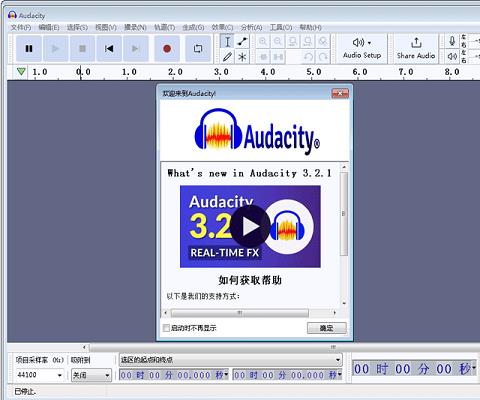Skip to end of the project

coord(136,49)
